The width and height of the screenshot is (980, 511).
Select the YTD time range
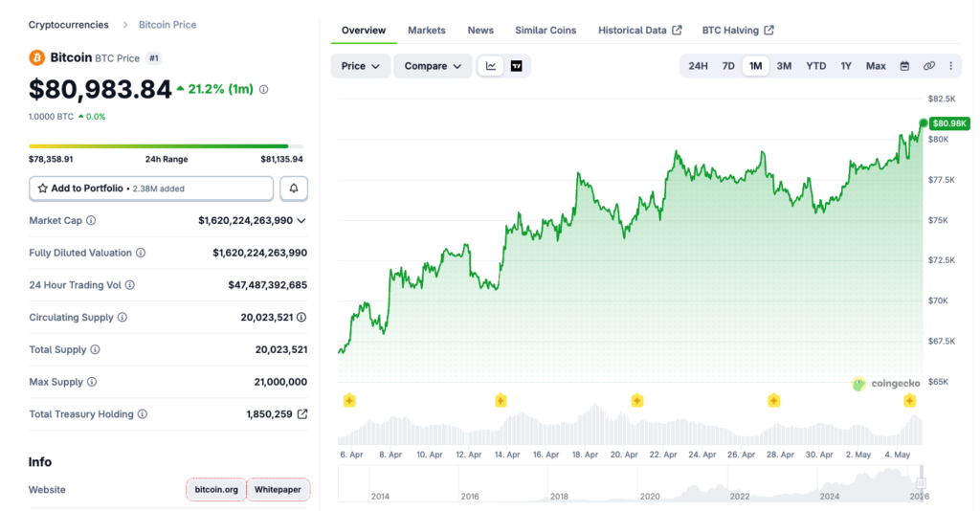(815, 66)
